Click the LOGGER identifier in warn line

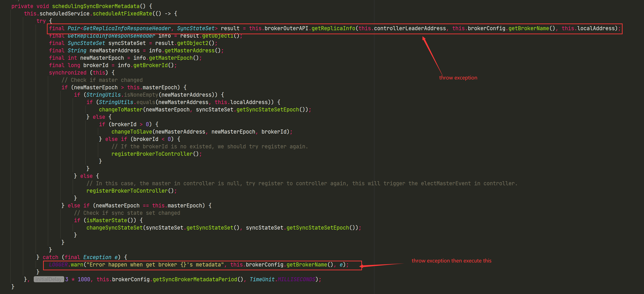click(x=58, y=265)
